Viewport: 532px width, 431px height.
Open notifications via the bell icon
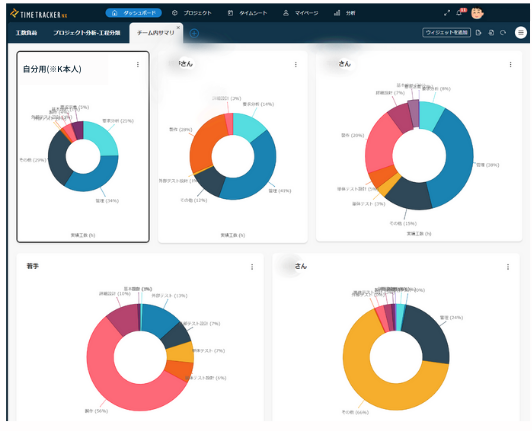pyautogui.click(x=459, y=13)
